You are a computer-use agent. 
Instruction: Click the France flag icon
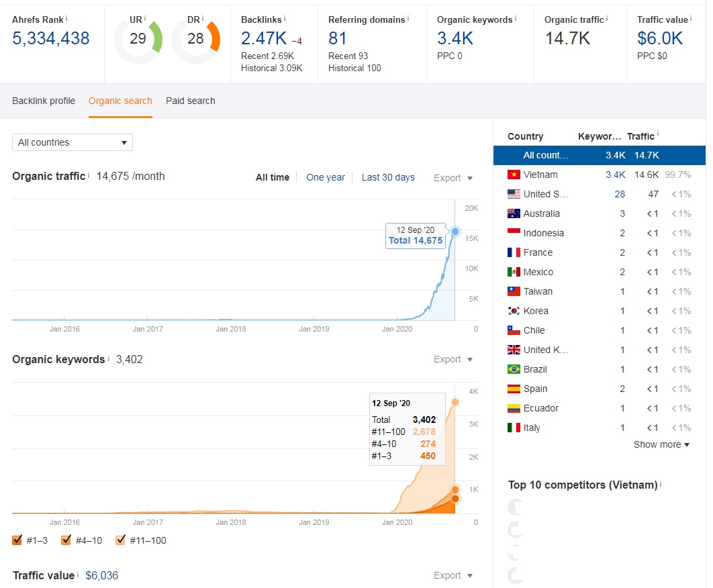(x=514, y=252)
